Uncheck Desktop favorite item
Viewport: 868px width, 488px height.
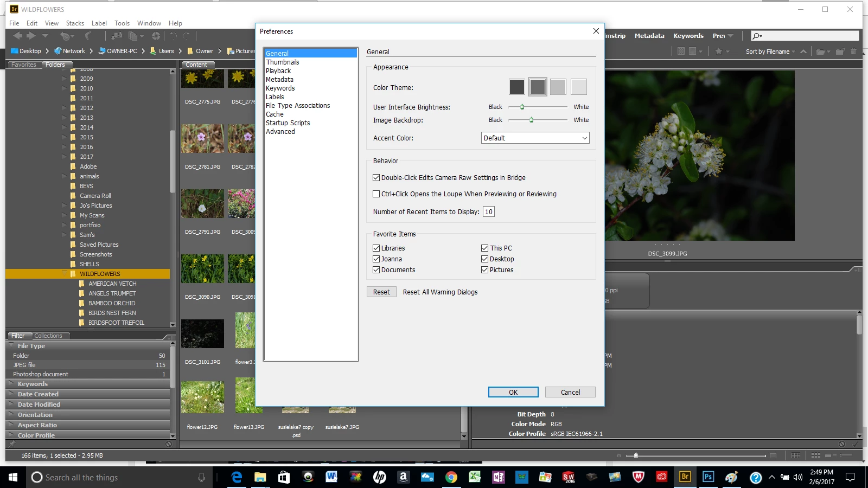click(x=484, y=259)
